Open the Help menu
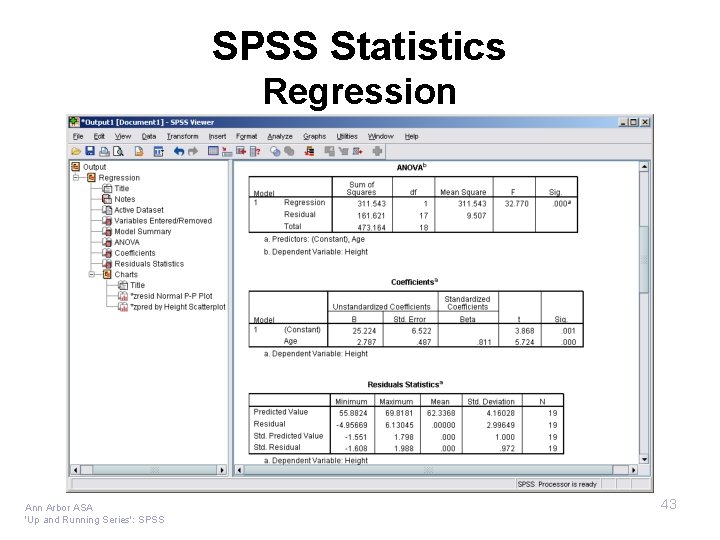This screenshot has width=720, height=540. pos(411,136)
